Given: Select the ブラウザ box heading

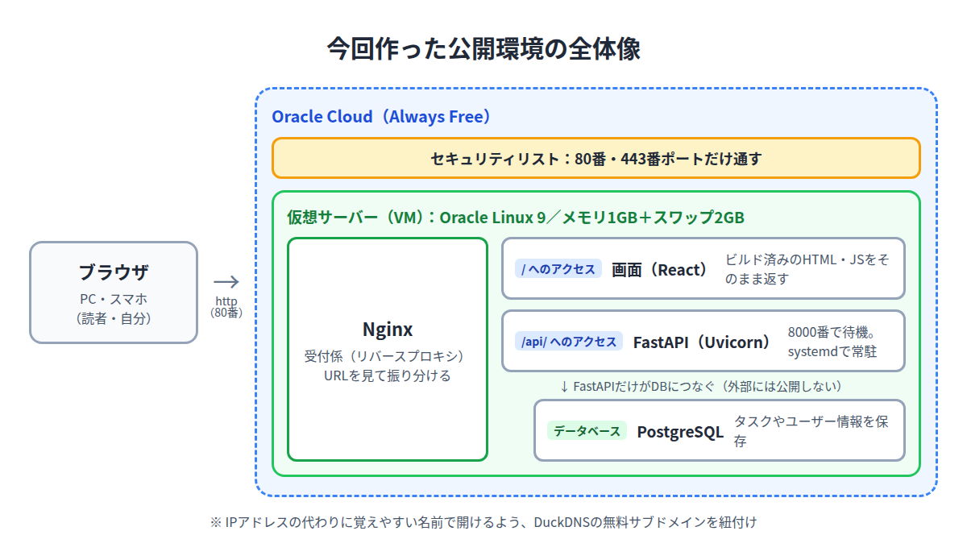Looking at the screenshot, I should (x=114, y=272).
